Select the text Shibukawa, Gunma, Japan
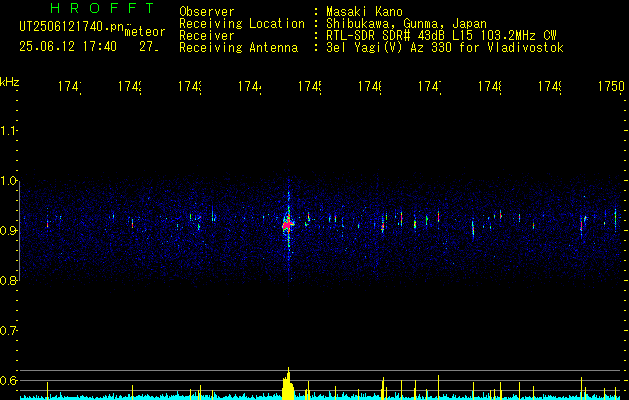Viewport: 629px width, 400px height. tap(406, 24)
